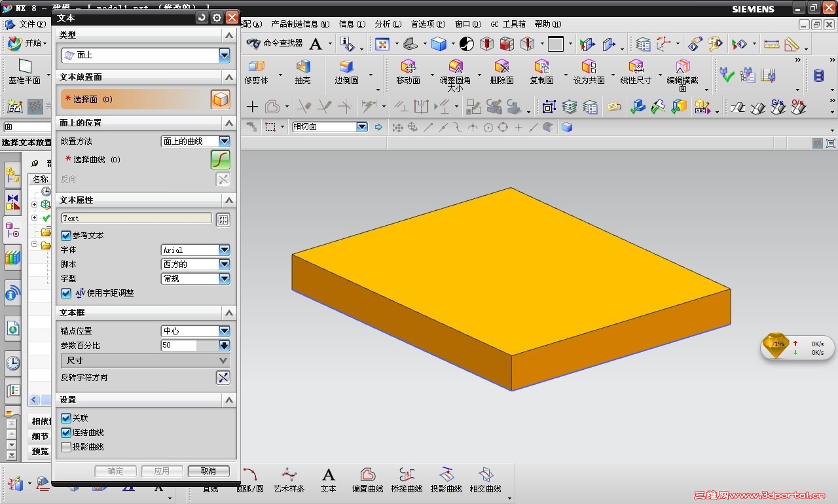Click the 参数百分比 stepper arrow
The width and height of the screenshot is (838, 504).
pyautogui.click(x=225, y=346)
